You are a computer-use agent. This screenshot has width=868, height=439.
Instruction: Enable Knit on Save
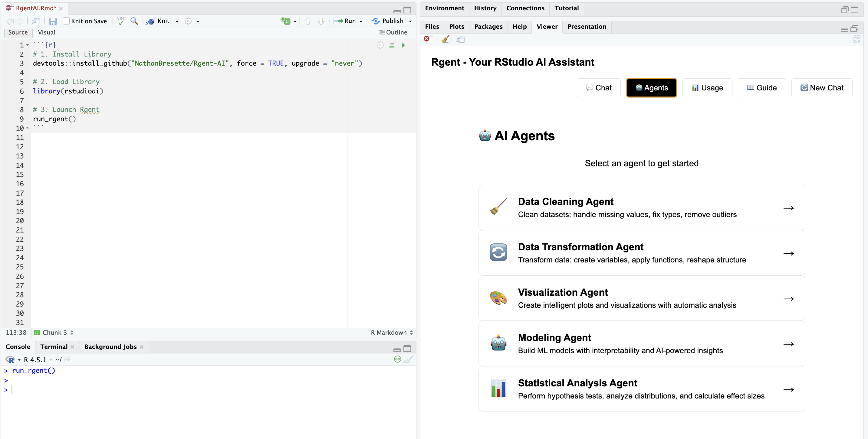click(66, 21)
